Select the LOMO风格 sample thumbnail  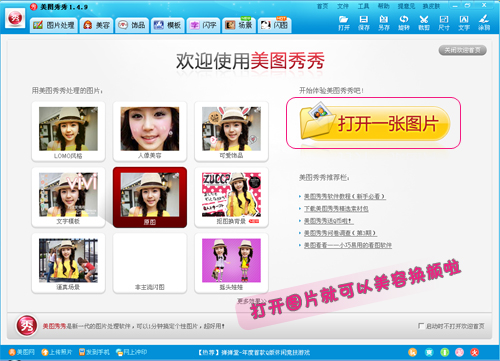point(68,131)
